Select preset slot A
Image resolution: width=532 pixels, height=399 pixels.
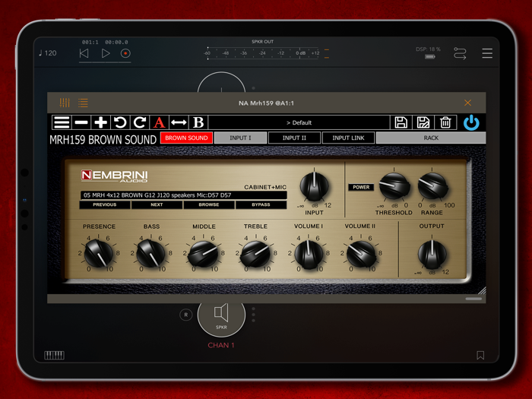click(x=159, y=122)
